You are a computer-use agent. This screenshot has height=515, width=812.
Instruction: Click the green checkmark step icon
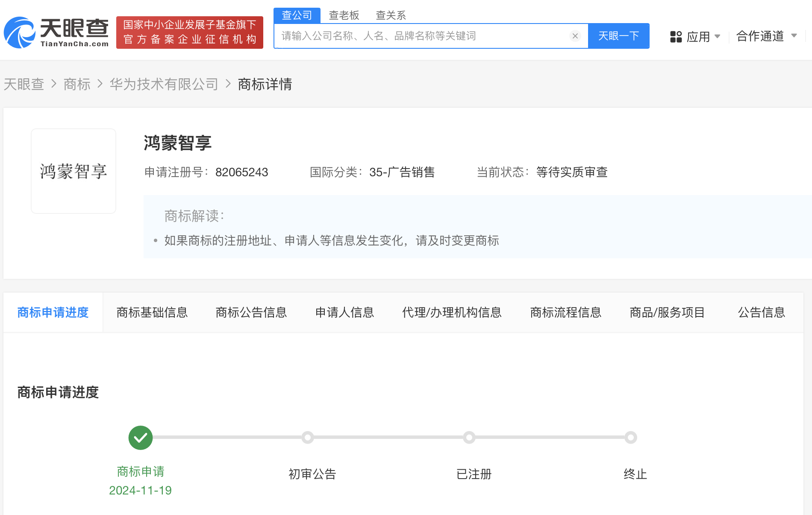pos(141,438)
